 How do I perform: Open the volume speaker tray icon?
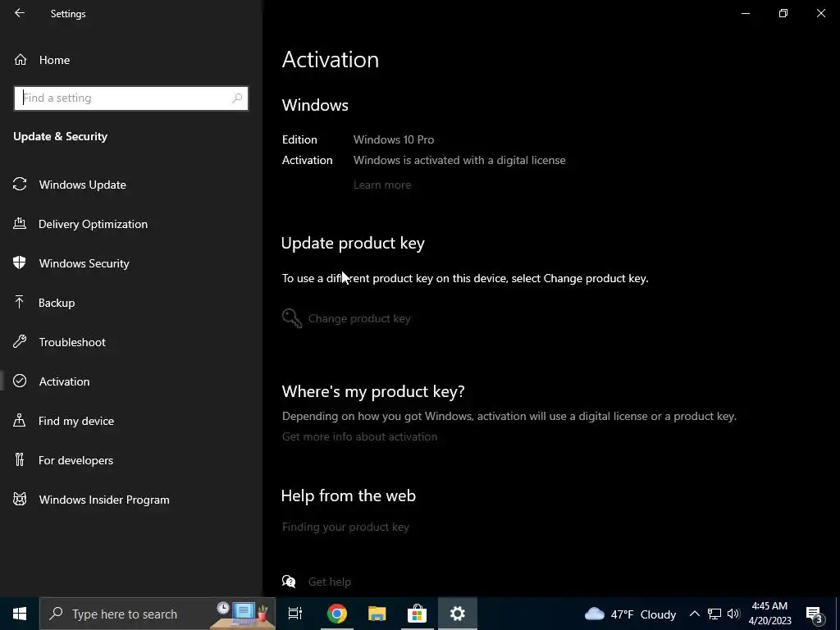coord(733,614)
